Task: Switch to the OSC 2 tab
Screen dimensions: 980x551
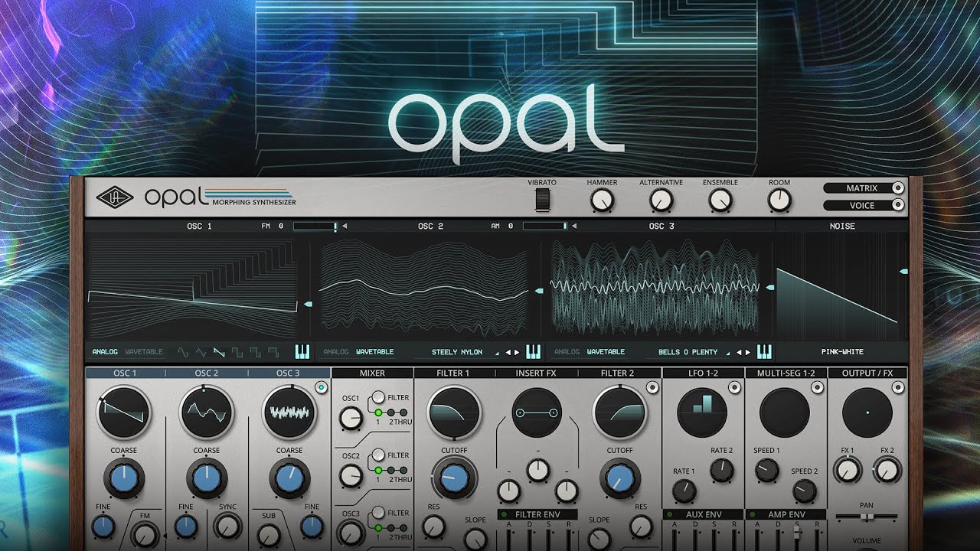Action: pyautogui.click(x=206, y=373)
